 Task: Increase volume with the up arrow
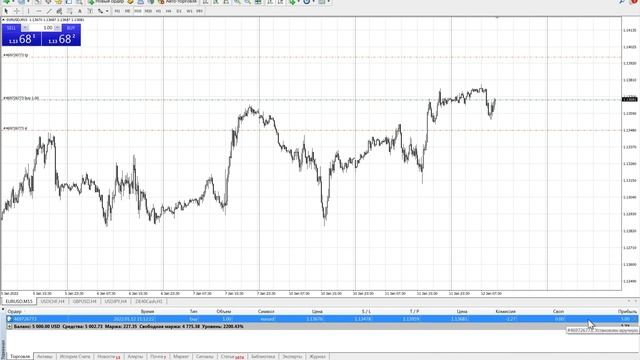click(x=58, y=28)
